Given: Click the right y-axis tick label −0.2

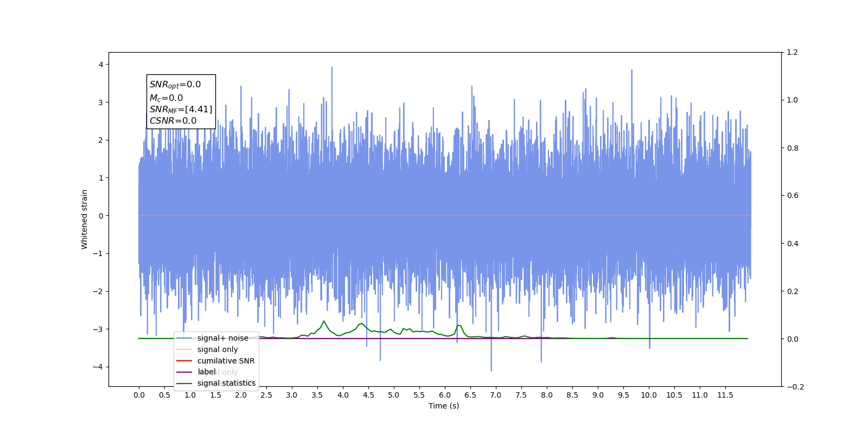Looking at the screenshot, I should 795,387.
